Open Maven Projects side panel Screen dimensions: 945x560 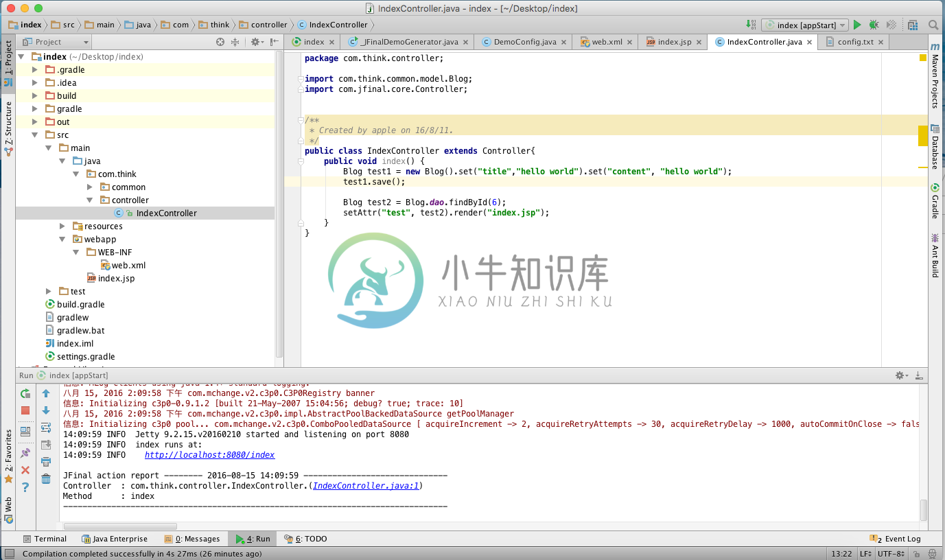pos(935,75)
